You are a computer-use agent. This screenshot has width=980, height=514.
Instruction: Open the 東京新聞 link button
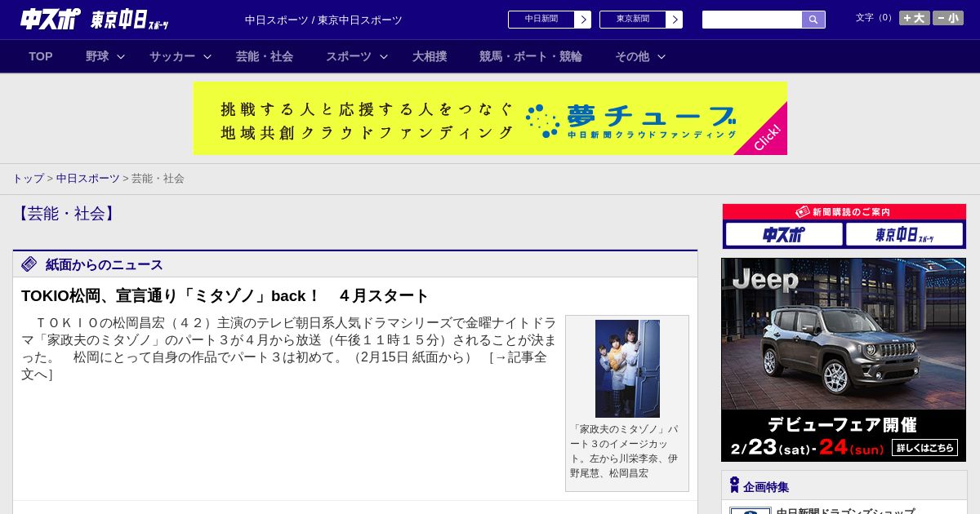(633, 20)
